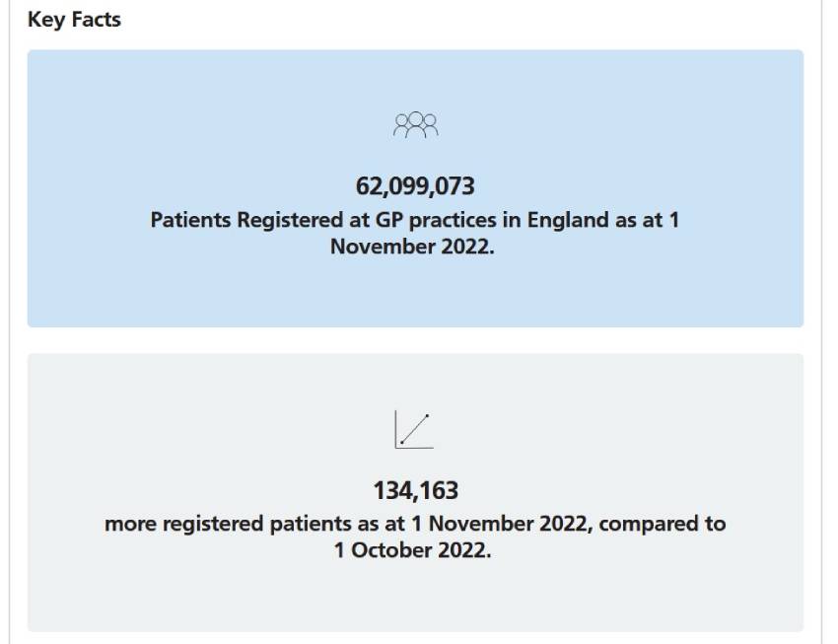838x644 pixels.
Task: Click the 1 October 2022. text line
Action: [412, 550]
